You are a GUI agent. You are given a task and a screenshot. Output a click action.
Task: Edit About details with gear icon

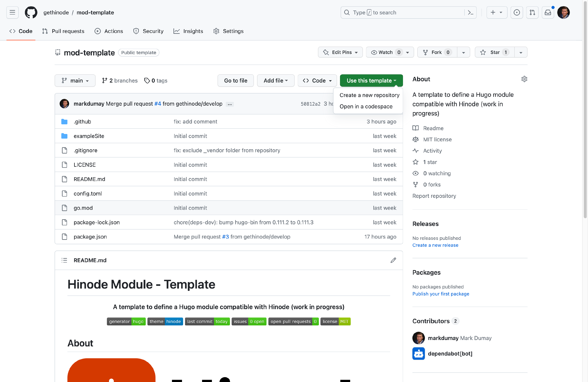[x=524, y=79]
